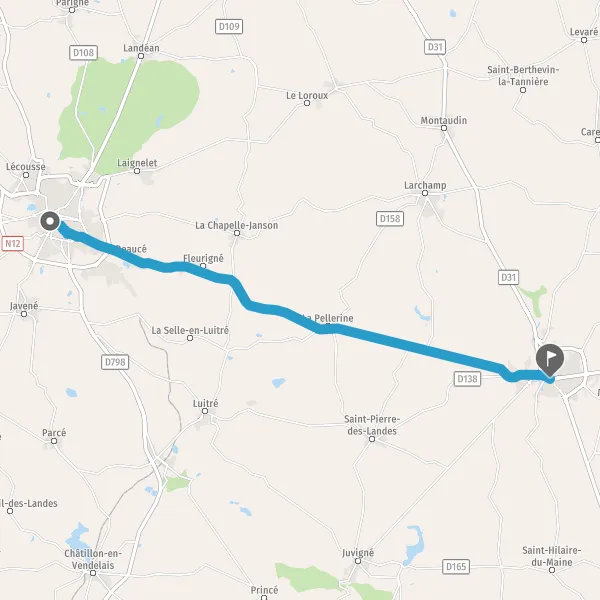Viewport: 600px width, 600px height.
Task: Click the Luitré village label
Action: (205, 403)
